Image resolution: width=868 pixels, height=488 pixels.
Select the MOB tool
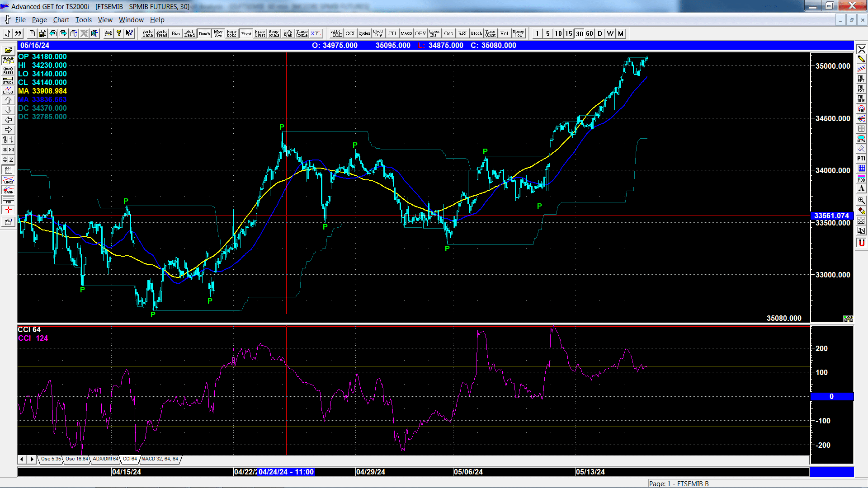tap(861, 178)
